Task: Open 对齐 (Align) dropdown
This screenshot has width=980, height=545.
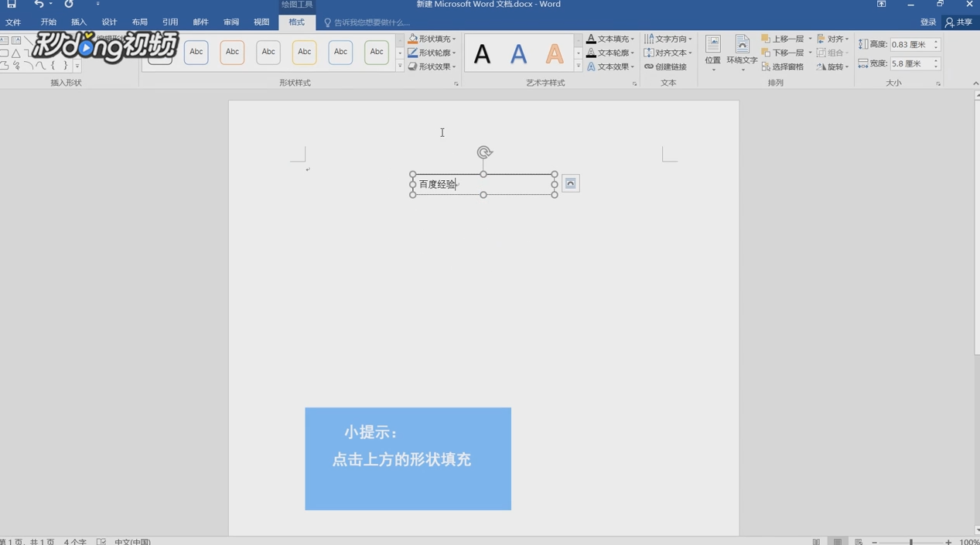Action: click(833, 39)
